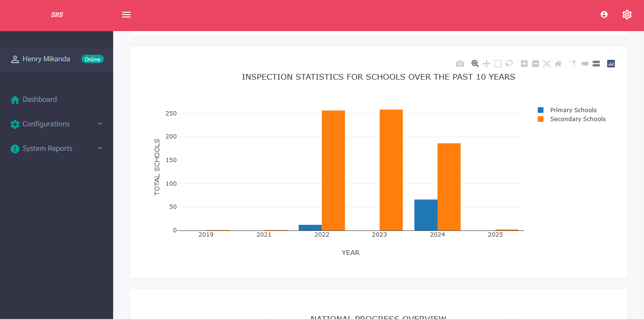Click the YEAR axis title
Viewport: 644px width, 320px height.
click(351, 253)
